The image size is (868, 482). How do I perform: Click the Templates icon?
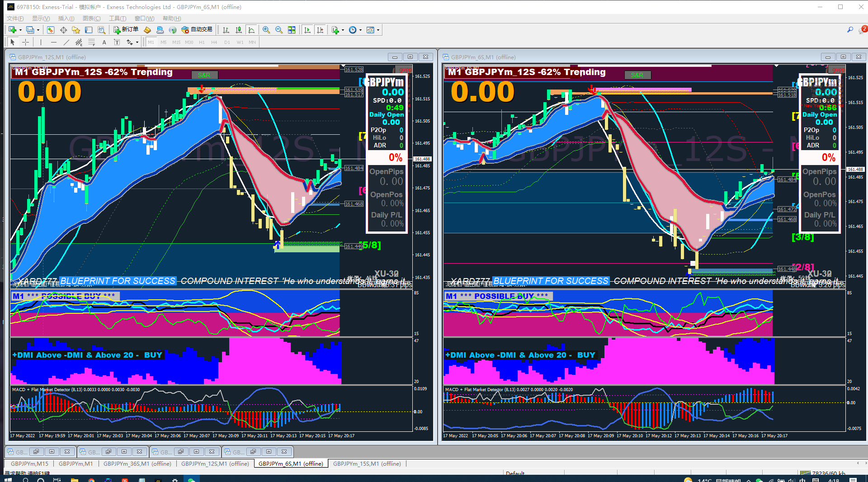[370, 30]
